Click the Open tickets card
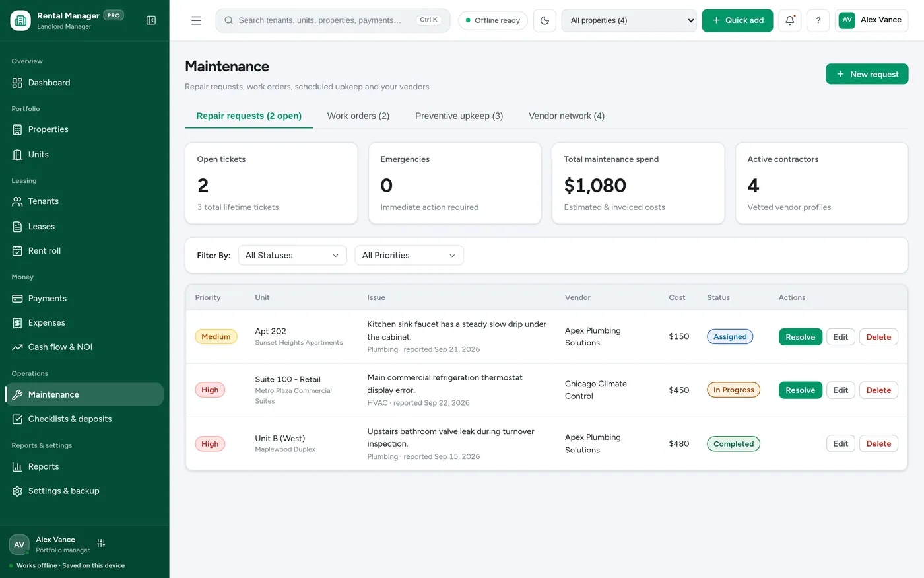The width and height of the screenshot is (924, 578). coord(271,183)
